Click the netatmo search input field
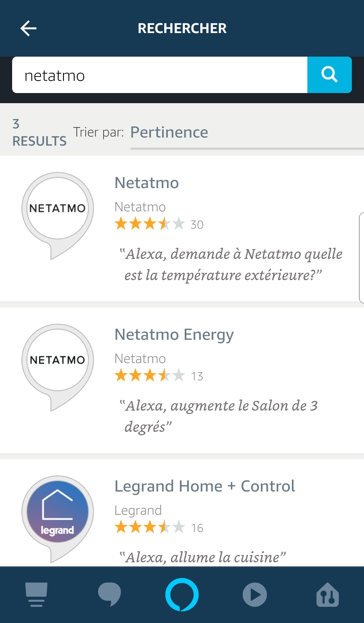The height and width of the screenshot is (623, 364). pos(160,75)
